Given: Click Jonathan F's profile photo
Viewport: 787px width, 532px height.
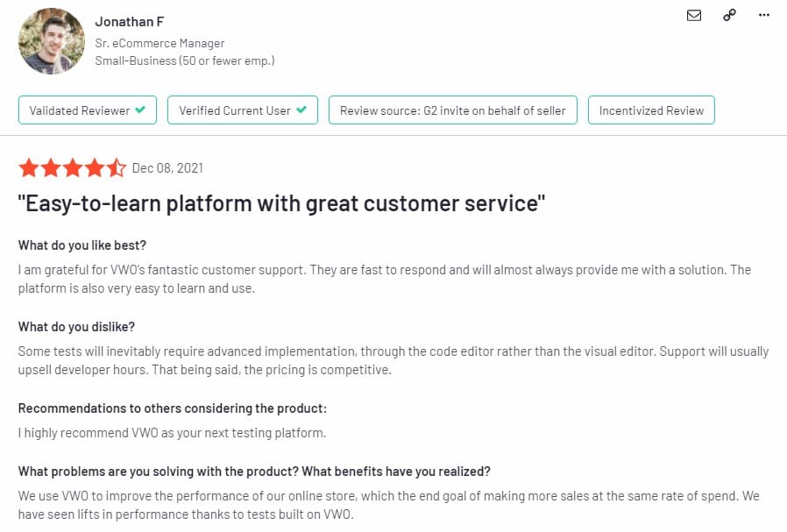Looking at the screenshot, I should [x=52, y=41].
